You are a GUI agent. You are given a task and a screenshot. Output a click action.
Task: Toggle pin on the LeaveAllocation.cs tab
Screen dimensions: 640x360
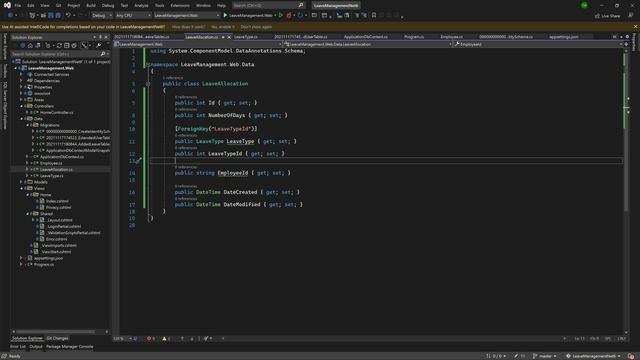tap(223, 37)
